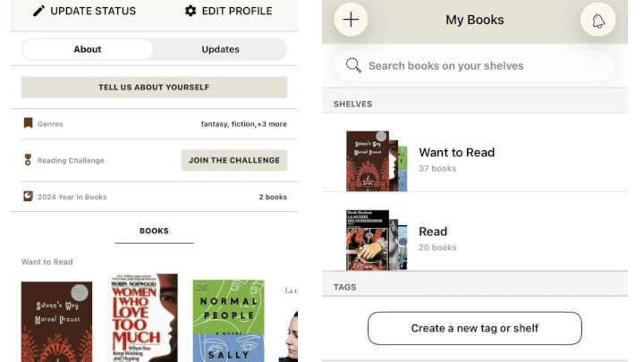Open Women Who Love Too Much cover
This screenshot has width=644, height=362.
(x=143, y=318)
